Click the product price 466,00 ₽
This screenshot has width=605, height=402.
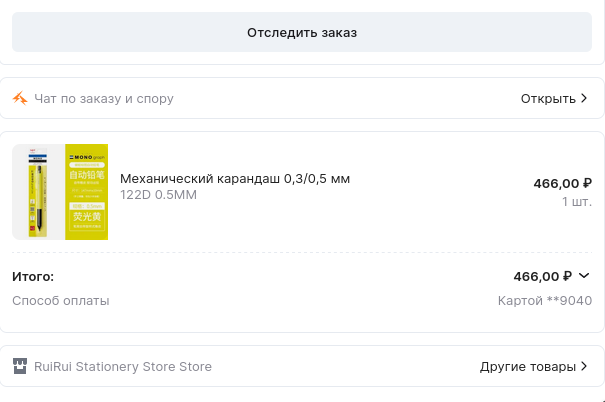click(x=562, y=183)
